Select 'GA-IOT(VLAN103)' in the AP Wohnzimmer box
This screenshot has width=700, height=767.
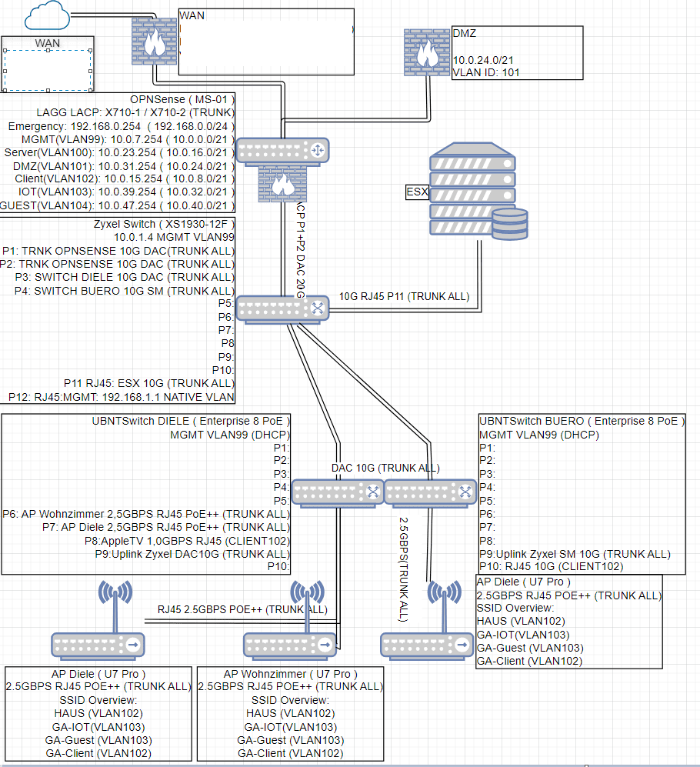(291, 727)
